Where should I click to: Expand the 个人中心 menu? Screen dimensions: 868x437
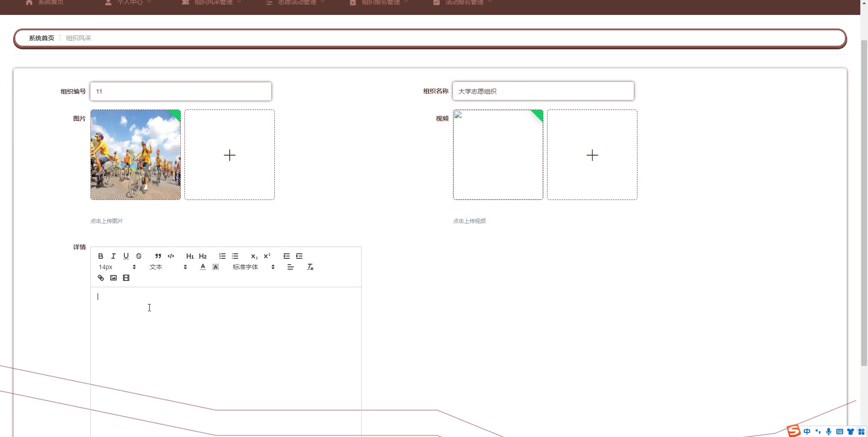pos(128,2)
